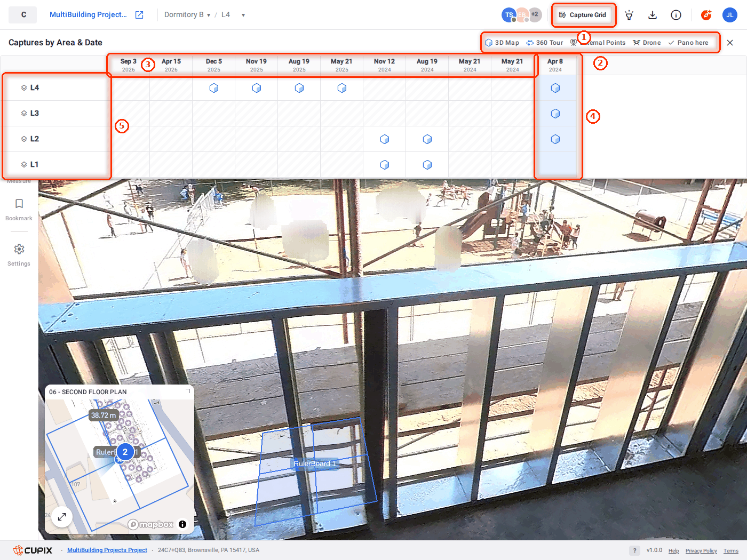Open Settings from the left sidebar

tap(19, 255)
